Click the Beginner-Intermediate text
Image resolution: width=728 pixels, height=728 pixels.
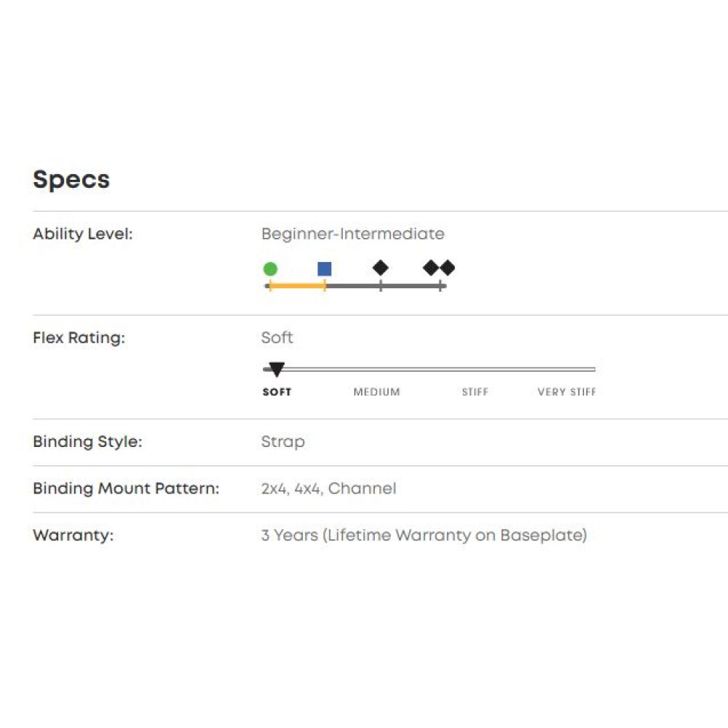tap(352, 234)
